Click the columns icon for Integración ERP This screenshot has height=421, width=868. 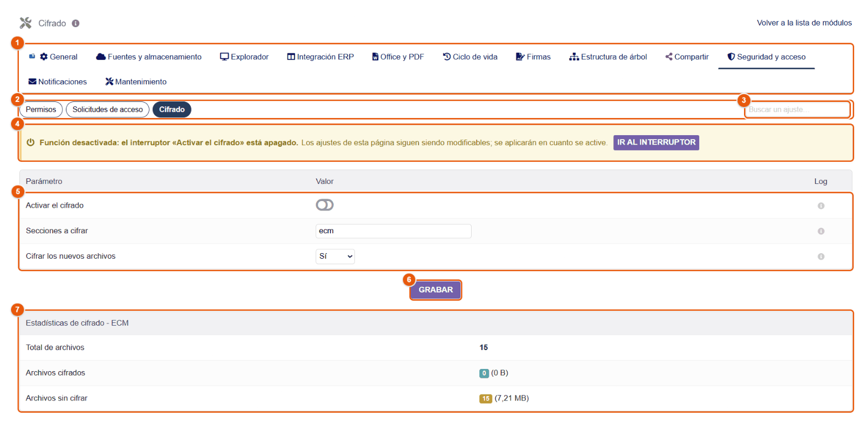tap(291, 57)
